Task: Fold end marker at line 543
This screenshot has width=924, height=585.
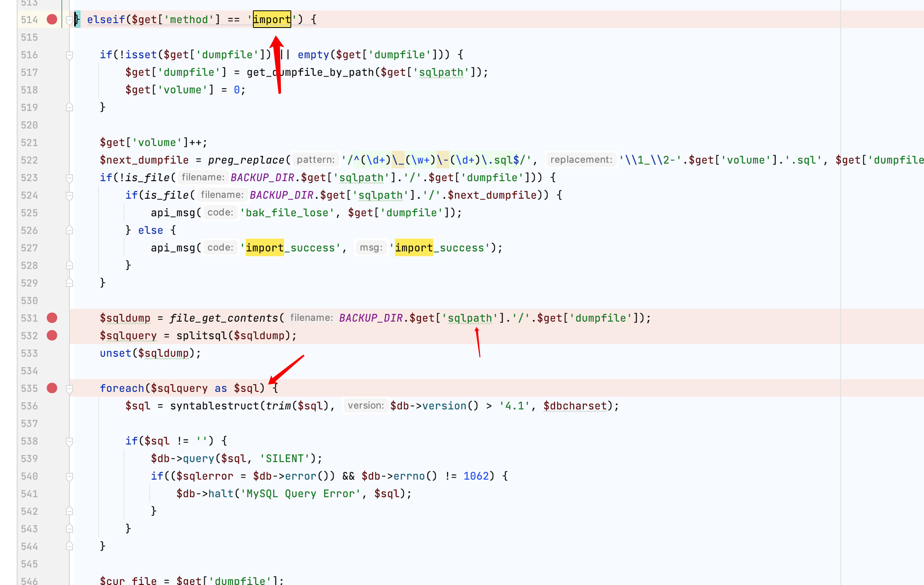Action: 69,529
